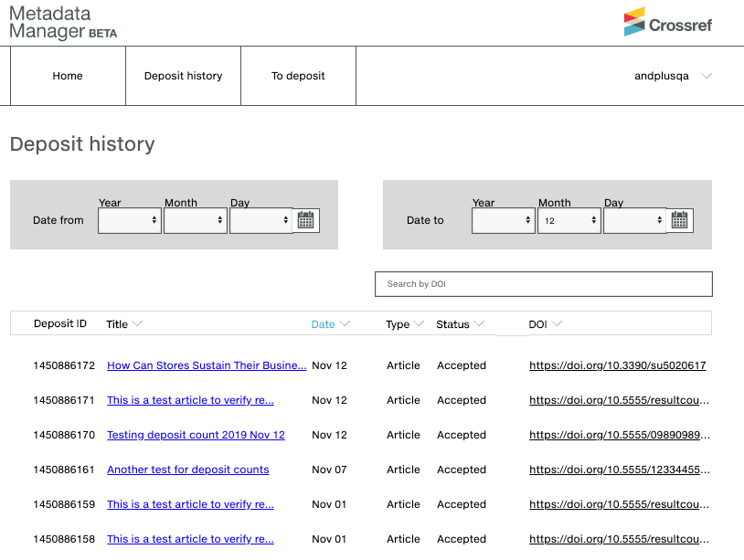Switch to the To deposit tab
This screenshot has width=744, height=560.
point(298,76)
